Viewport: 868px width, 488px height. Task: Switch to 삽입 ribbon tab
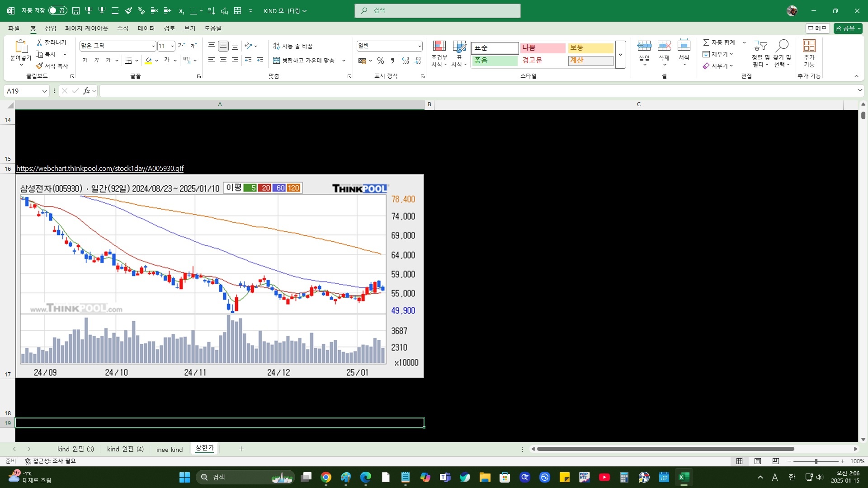pyautogui.click(x=51, y=28)
